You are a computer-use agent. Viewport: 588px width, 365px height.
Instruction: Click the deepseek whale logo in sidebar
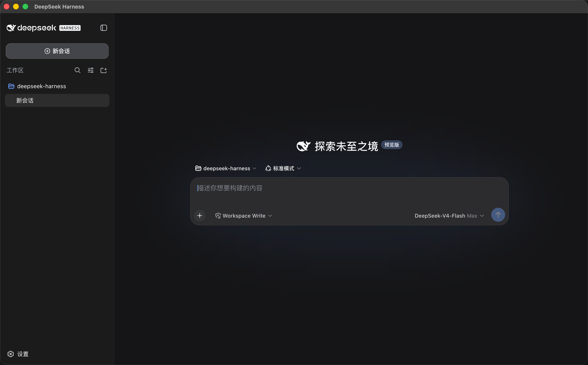11,28
